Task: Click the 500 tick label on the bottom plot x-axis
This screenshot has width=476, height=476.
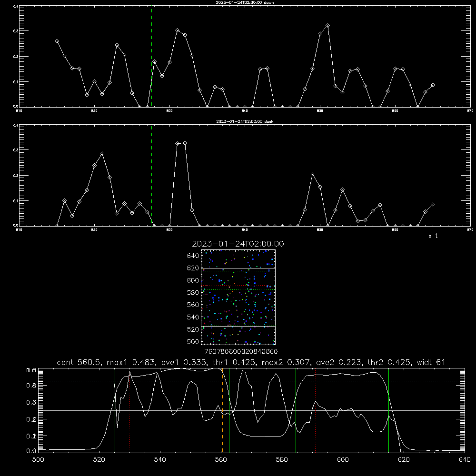Action: pyautogui.click(x=38, y=460)
